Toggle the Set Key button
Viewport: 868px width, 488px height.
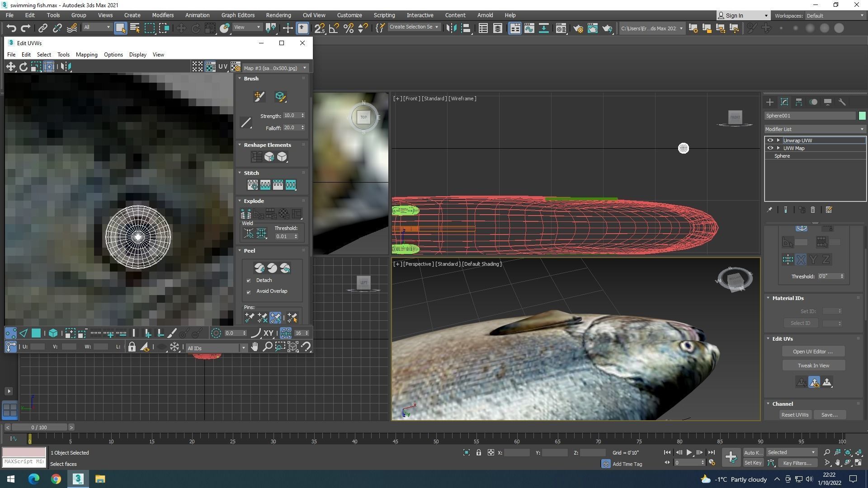[x=753, y=463]
